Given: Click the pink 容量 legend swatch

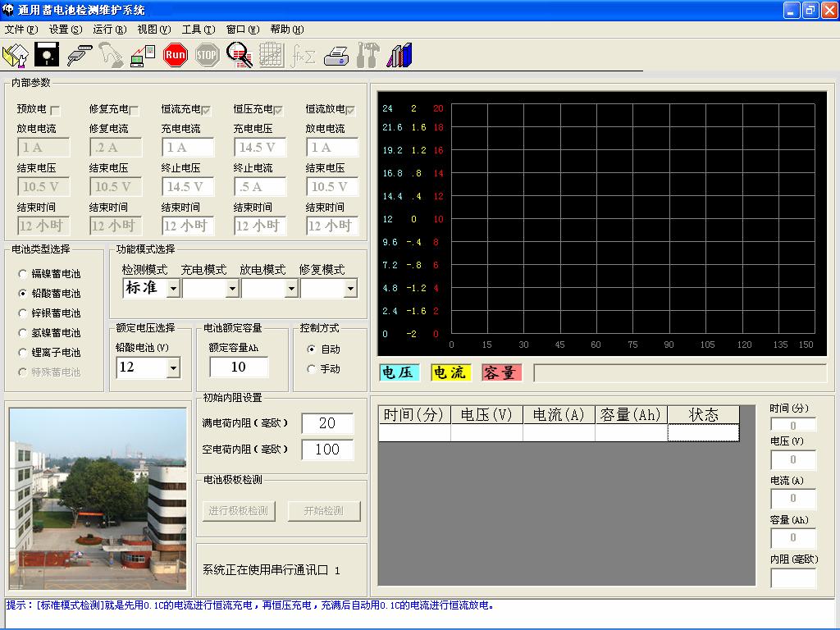Looking at the screenshot, I should tap(501, 372).
